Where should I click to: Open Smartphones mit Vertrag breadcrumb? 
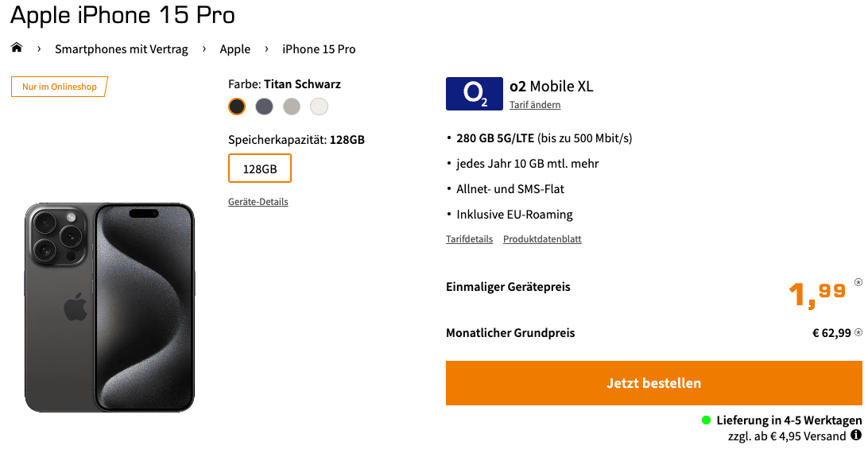[122, 49]
